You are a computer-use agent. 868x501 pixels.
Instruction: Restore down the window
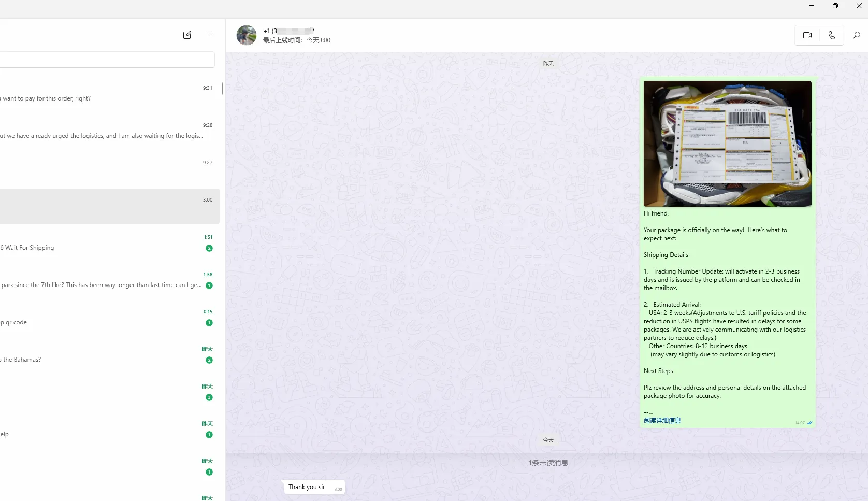coord(835,6)
